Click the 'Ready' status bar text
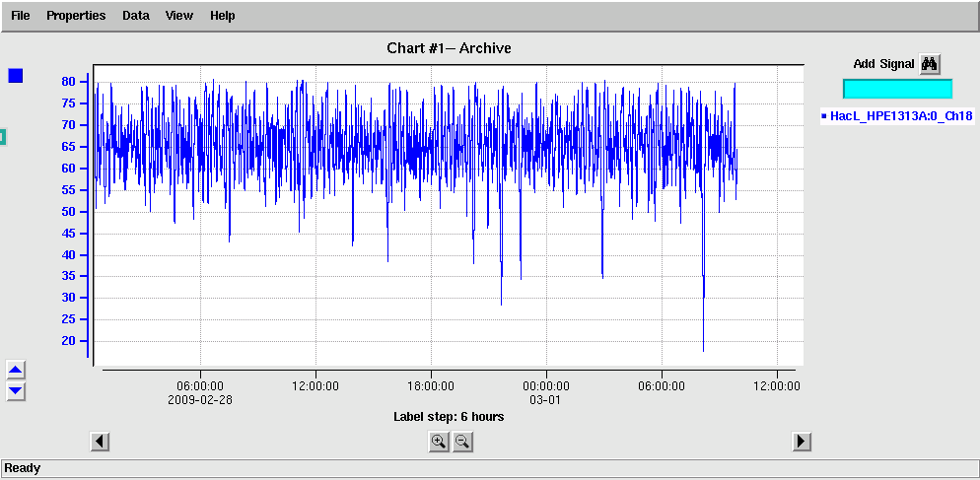This screenshot has width=980, height=480. pyautogui.click(x=23, y=467)
